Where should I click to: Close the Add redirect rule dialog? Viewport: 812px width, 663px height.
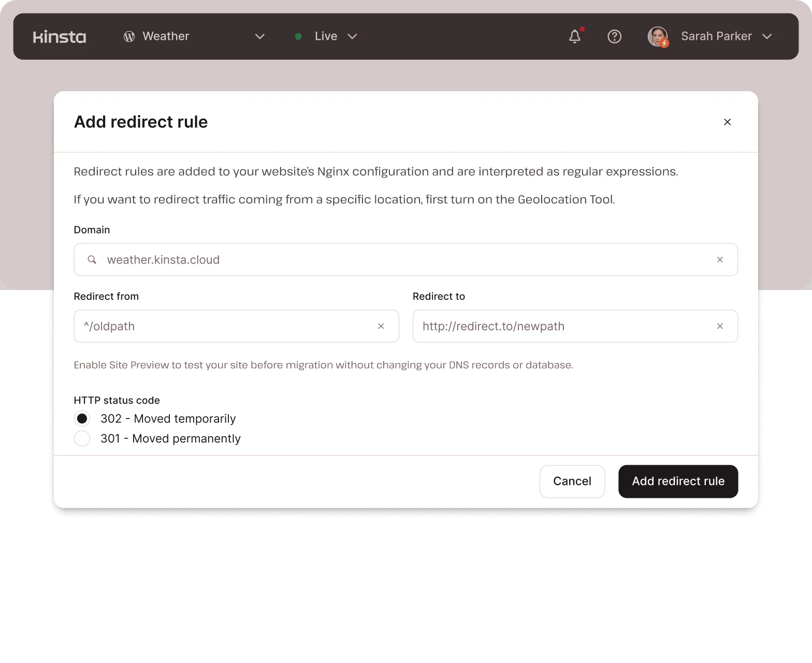(727, 122)
